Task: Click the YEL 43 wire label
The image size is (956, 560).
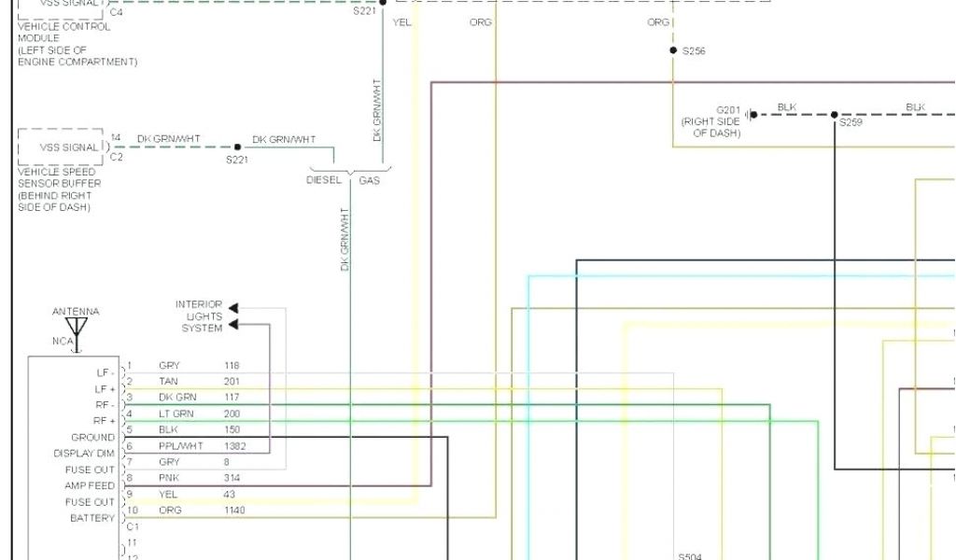Action: 198,495
